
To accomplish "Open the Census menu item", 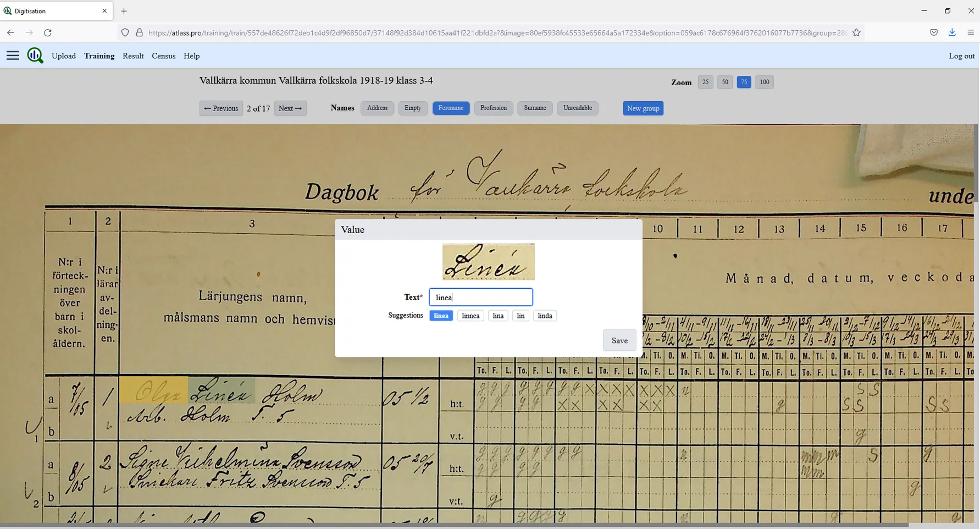I will 163,56.
